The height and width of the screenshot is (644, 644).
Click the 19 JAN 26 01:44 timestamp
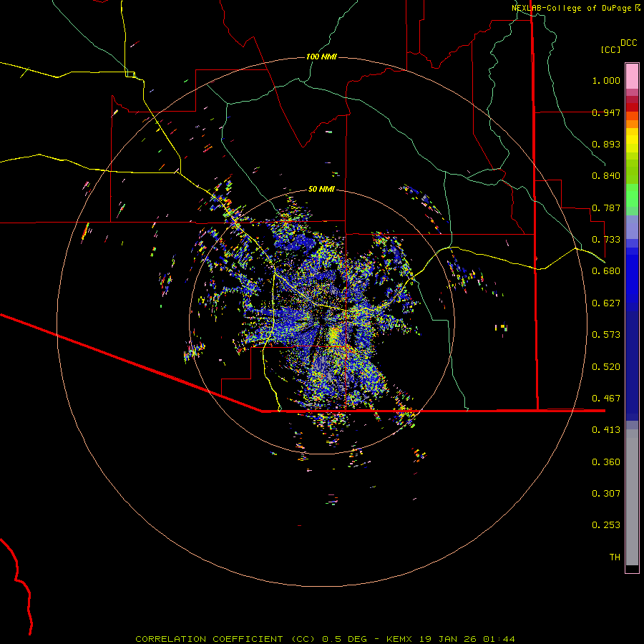tap(467, 639)
